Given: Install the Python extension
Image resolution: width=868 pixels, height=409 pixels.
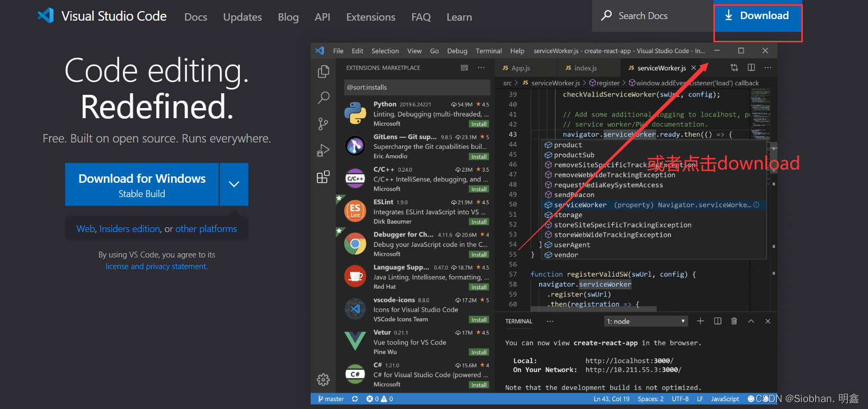Looking at the screenshot, I should point(479,124).
